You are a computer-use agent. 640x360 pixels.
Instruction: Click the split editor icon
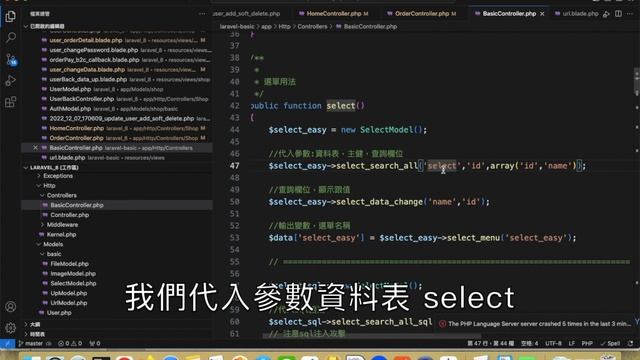pyautogui.click(x=618, y=13)
